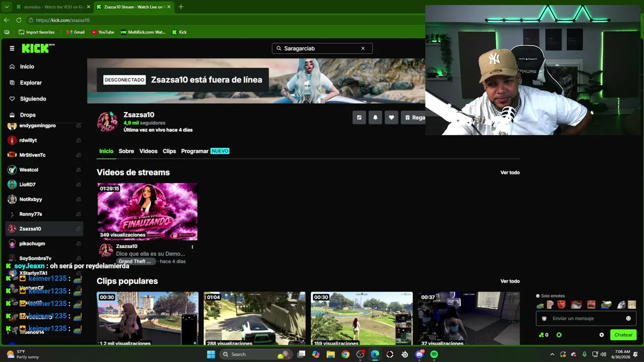Go back in the browser
Image resolution: width=644 pixels, height=362 pixels.
(7, 20)
